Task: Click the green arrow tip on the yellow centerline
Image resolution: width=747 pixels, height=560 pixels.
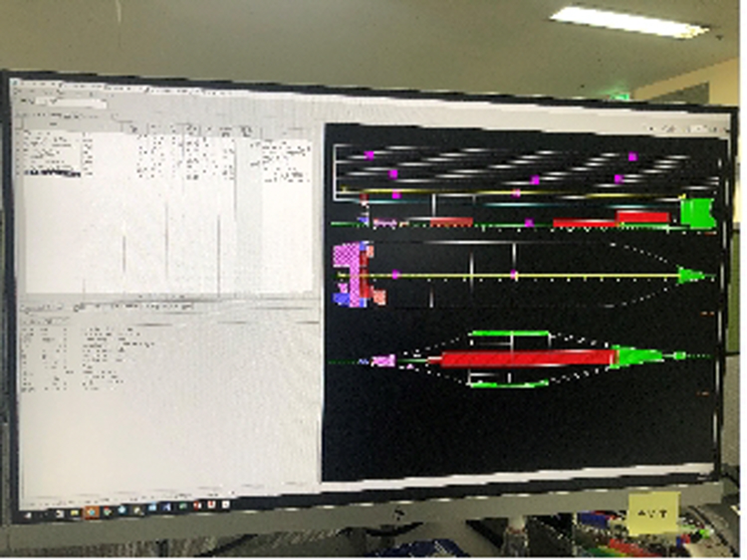Action: click(691, 275)
